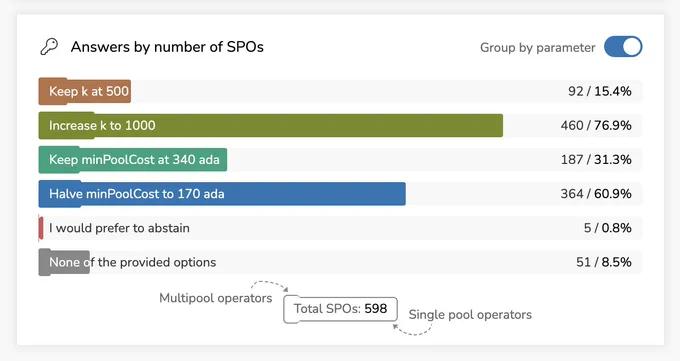The height and width of the screenshot is (361, 680).
Task: Click the 'Keep k at 500' bar
Action: pyautogui.click(x=85, y=91)
